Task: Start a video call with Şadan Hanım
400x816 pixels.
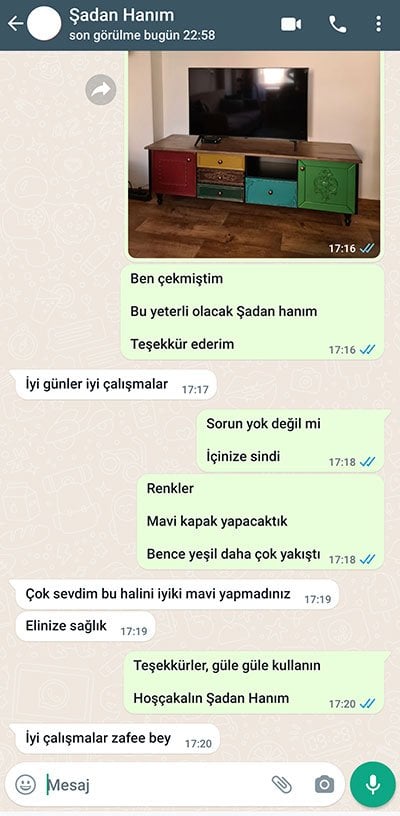Action: coord(291,24)
